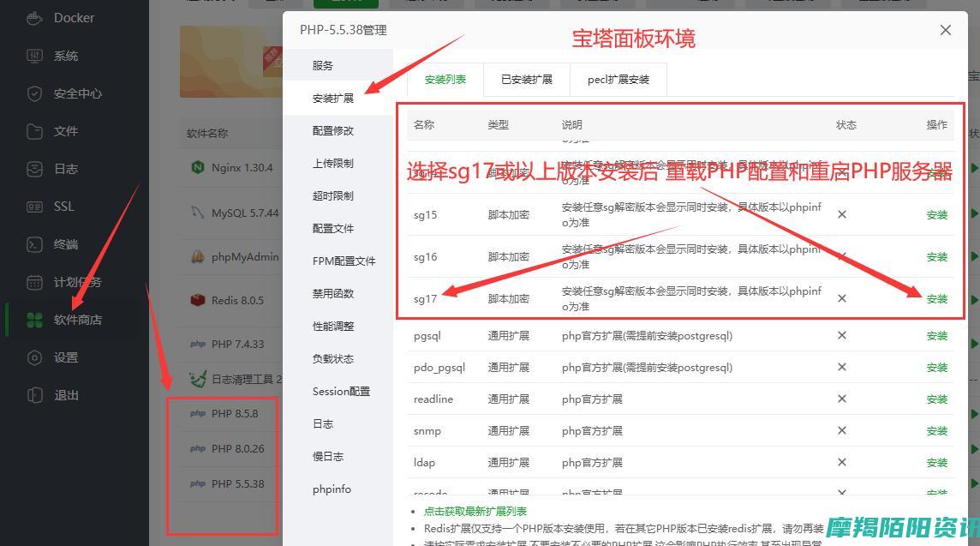
Task: Click the sidebar 日志 icon beside SSL
Action: [x=34, y=169]
